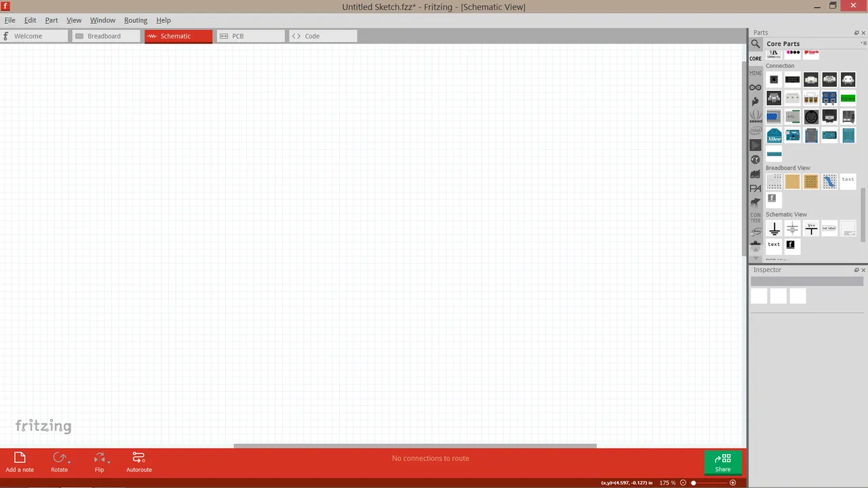Screen dimensions: 868x488
Task: Open the View menu
Action: coord(74,20)
